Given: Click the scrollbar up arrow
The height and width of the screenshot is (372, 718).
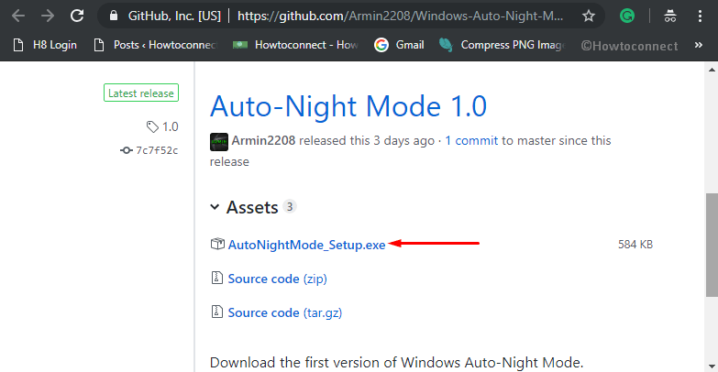Looking at the screenshot, I should coord(712,70).
